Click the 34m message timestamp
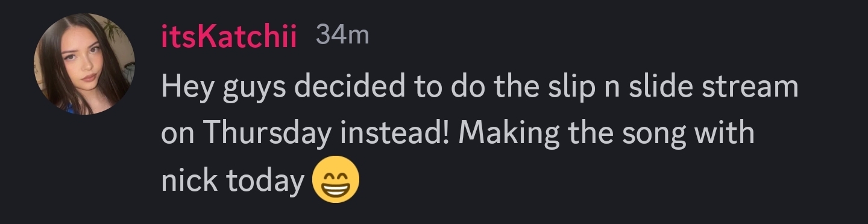Image resolution: width=868 pixels, height=224 pixels. 342,36
